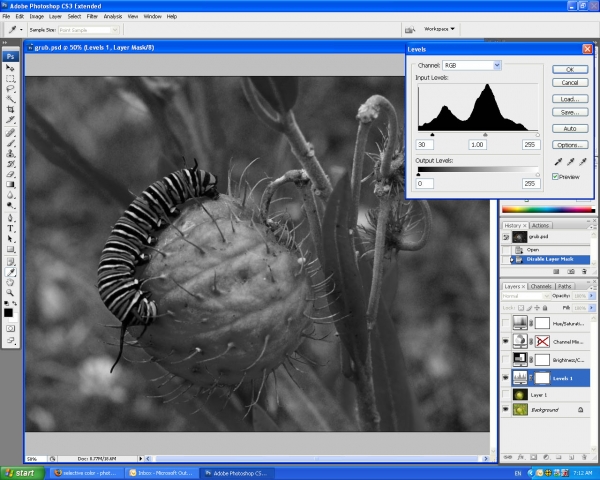This screenshot has height=480, width=600.
Task: Select the History Brush tool
Action: point(10,164)
